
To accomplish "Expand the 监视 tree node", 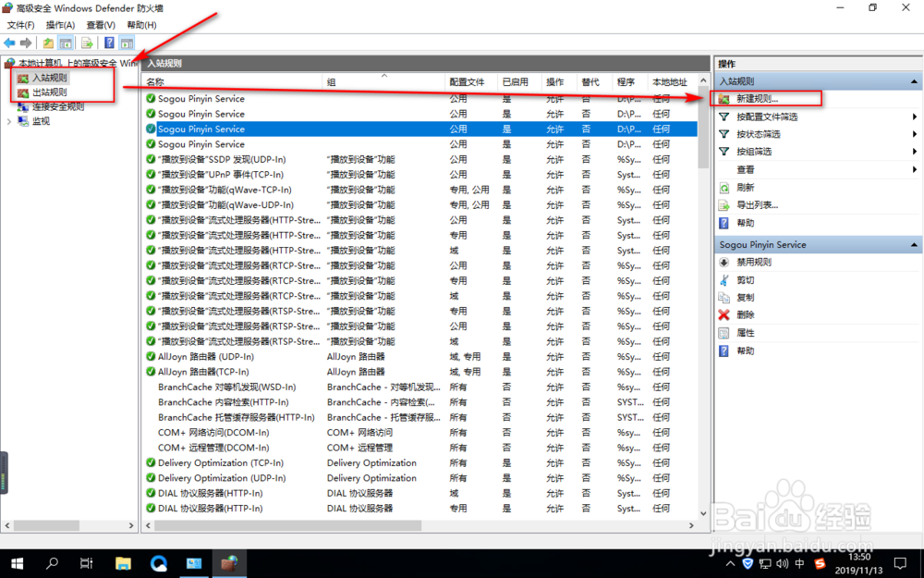I will pos(9,121).
